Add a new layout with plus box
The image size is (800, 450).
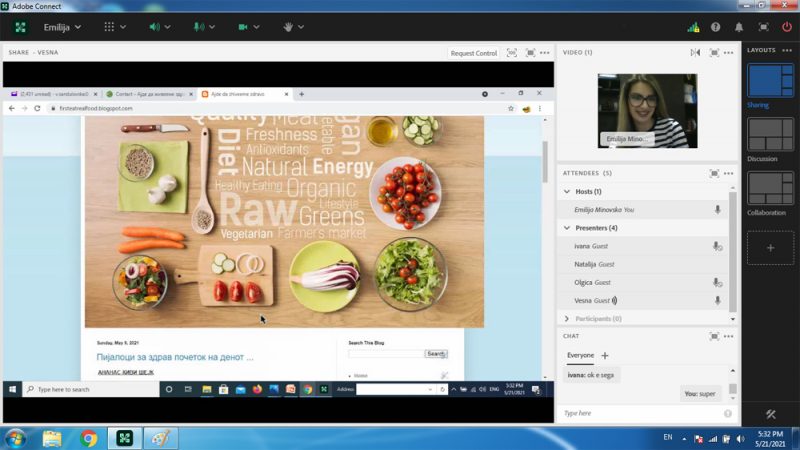coord(770,248)
